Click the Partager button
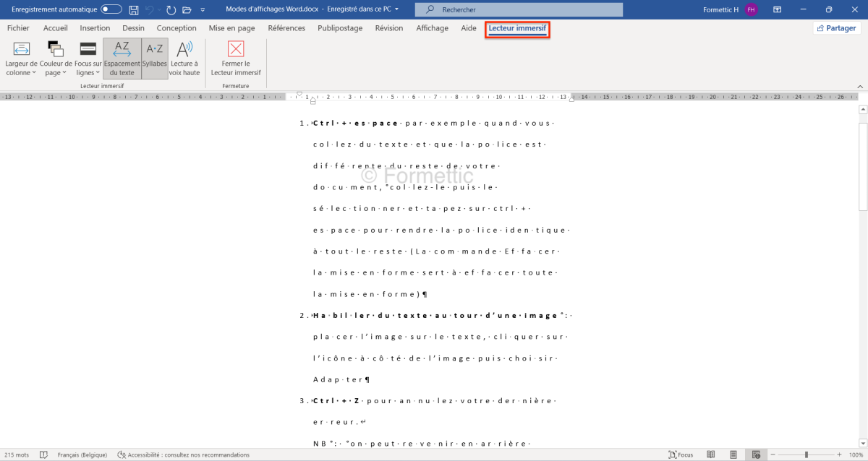The height and width of the screenshot is (461, 868). [x=835, y=28]
